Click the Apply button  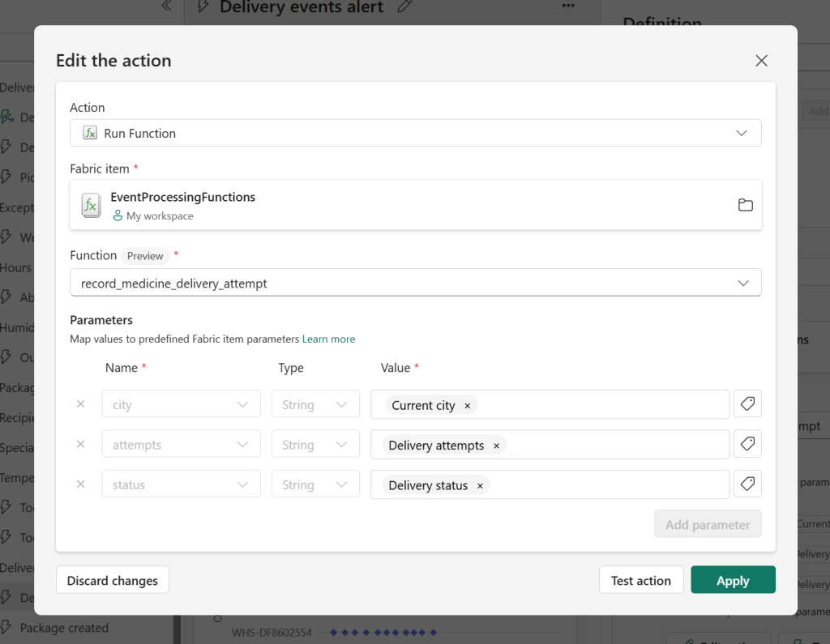tap(733, 580)
